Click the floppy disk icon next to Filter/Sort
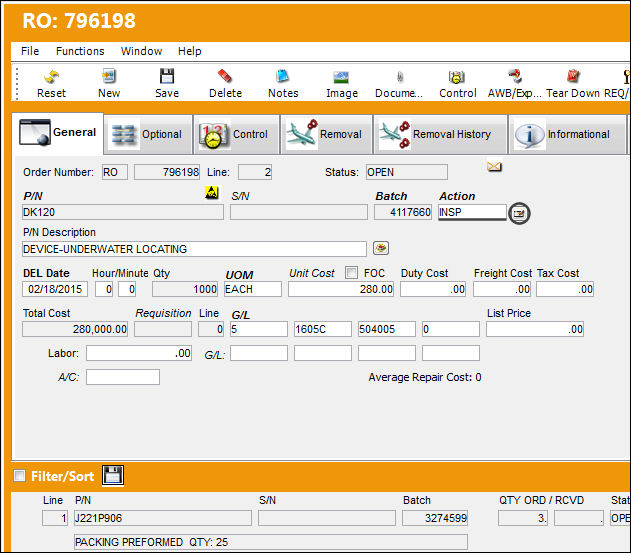The width and height of the screenshot is (631, 553). coord(113,475)
